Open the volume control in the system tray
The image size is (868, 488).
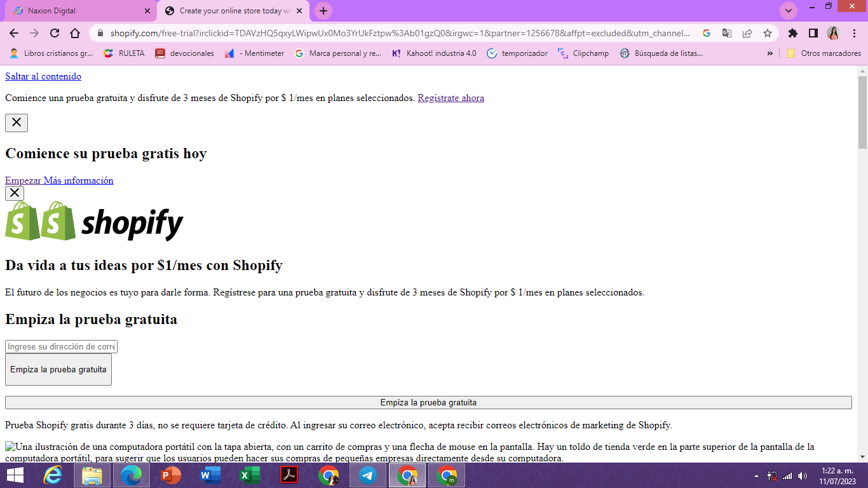[803, 476]
